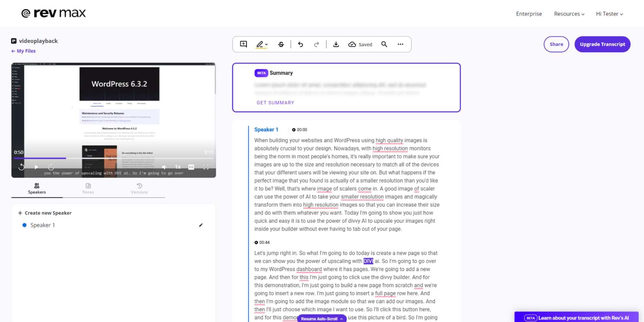The height and width of the screenshot is (322, 644).
Task: Open the more options menu in the toolbar
Action: pyautogui.click(x=400, y=44)
